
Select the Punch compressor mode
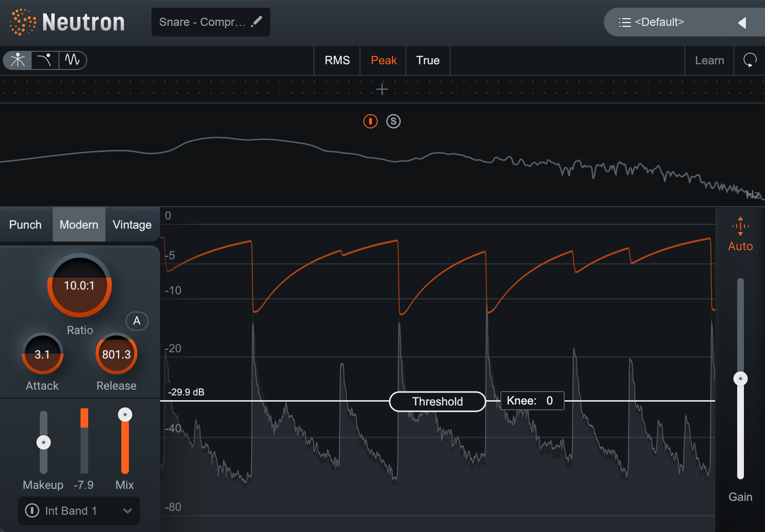click(25, 224)
